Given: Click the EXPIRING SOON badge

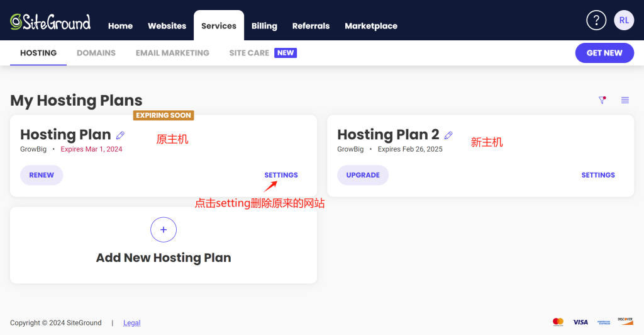Looking at the screenshot, I should [164, 115].
